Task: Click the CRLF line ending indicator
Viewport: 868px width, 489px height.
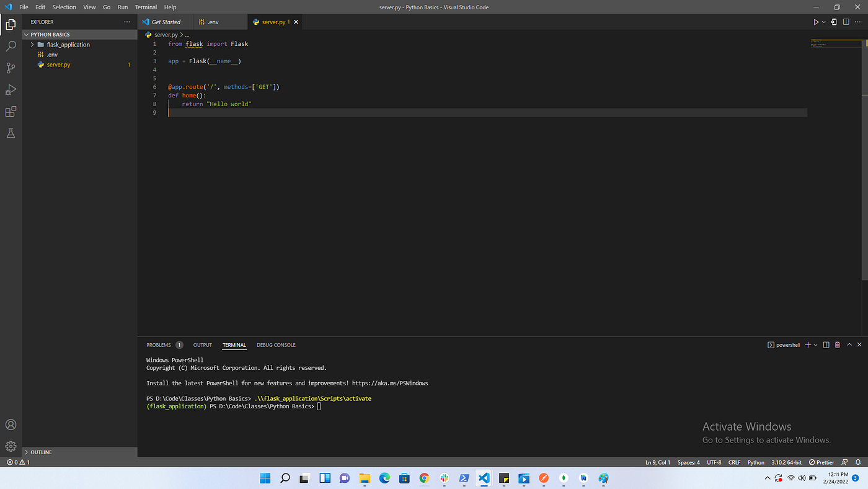Action: (x=734, y=462)
